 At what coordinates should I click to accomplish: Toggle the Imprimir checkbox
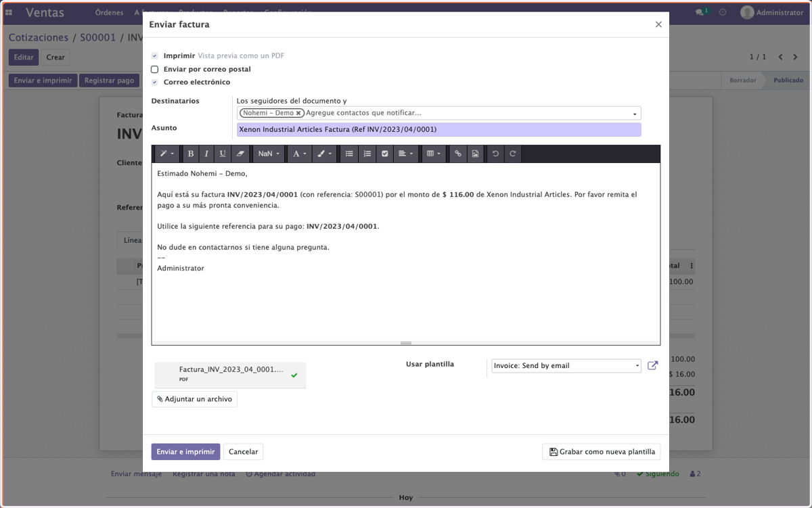[155, 56]
